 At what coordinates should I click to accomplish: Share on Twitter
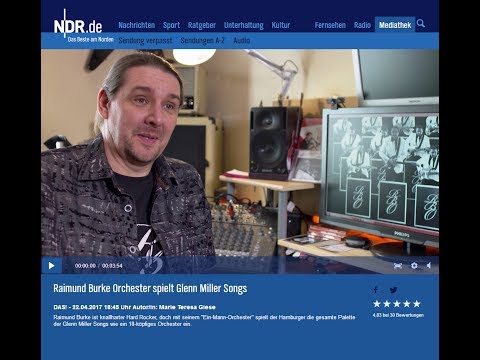(x=393, y=290)
